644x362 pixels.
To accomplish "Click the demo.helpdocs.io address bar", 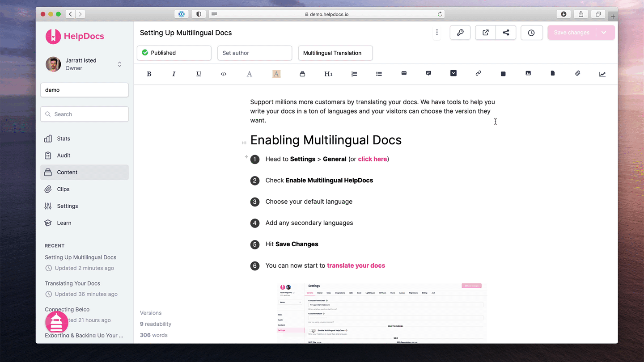I will tap(326, 14).
